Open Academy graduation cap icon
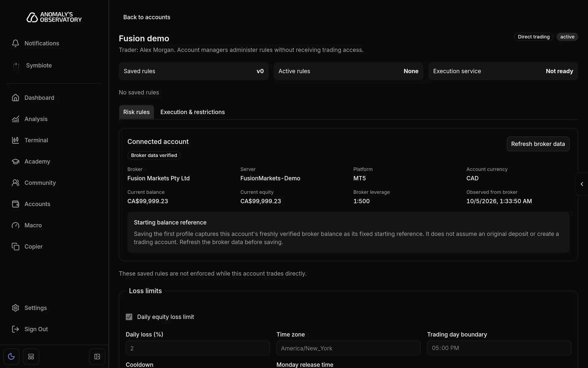 click(16, 161)
